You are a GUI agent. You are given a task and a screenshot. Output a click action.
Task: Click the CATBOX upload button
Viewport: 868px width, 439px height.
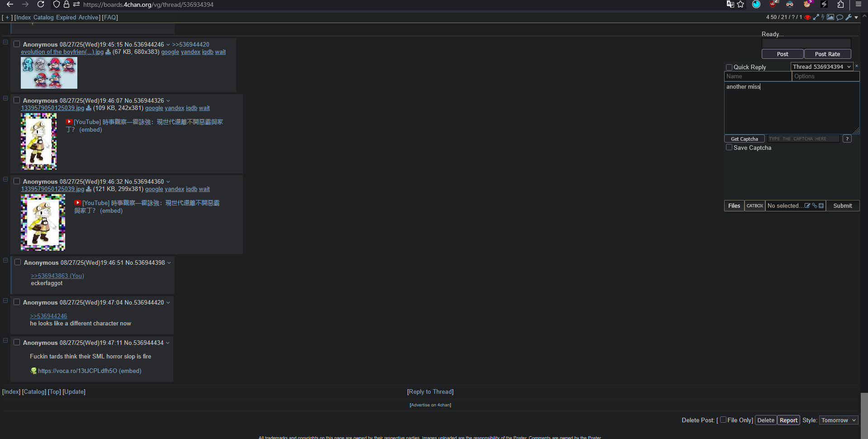[x=755, y=206]
